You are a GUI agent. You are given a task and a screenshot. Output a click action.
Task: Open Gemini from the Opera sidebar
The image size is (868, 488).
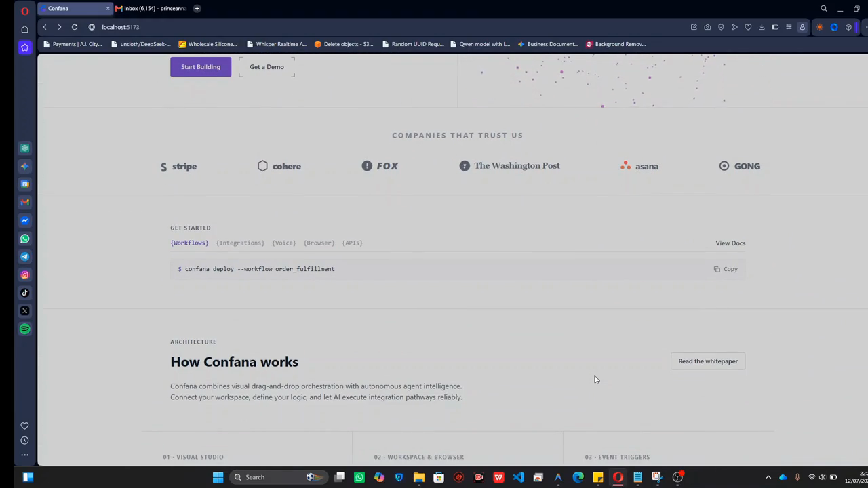pos(25,166)
